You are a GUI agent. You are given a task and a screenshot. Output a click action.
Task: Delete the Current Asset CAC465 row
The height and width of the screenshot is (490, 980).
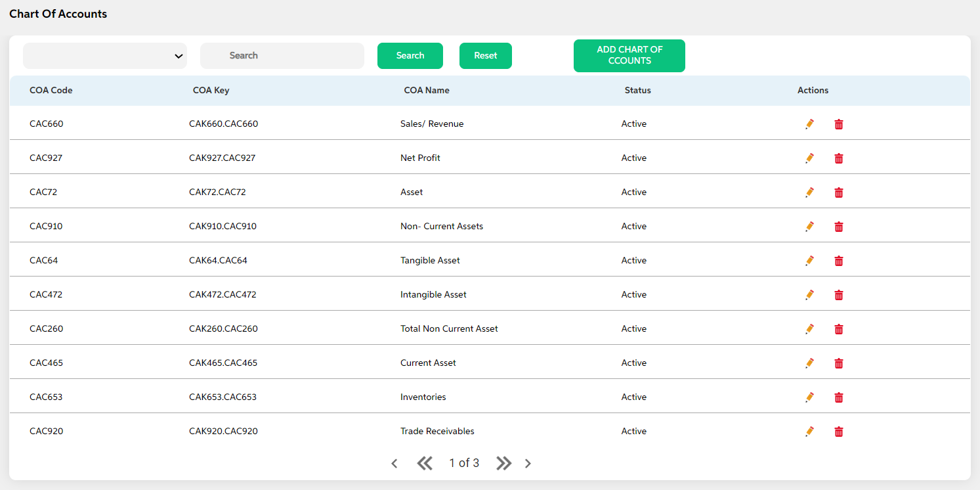838,363
